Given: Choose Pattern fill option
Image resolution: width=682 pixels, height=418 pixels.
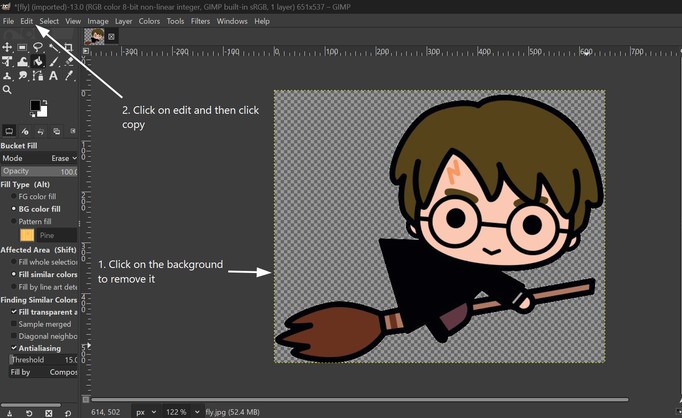Looking at the screenshot, I should [31, 221].
